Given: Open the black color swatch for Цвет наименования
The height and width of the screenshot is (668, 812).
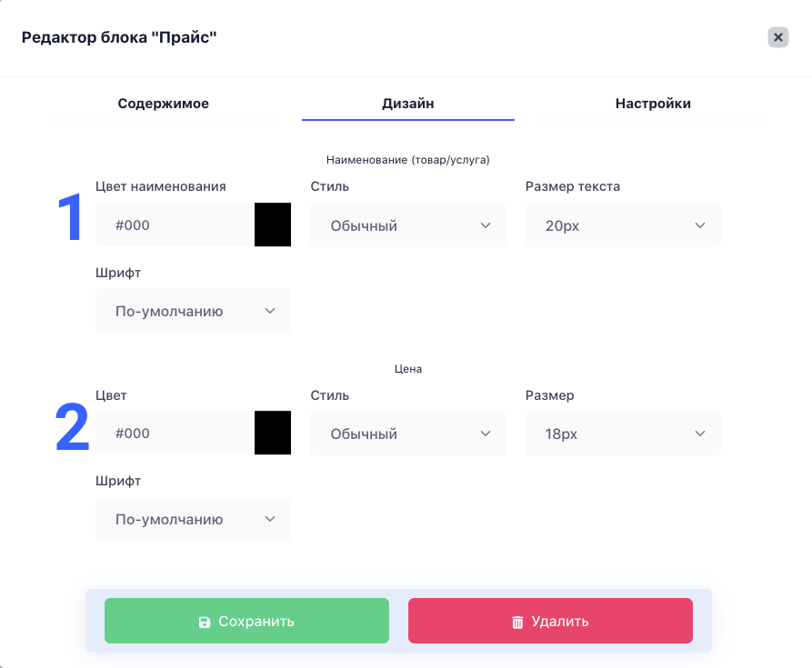Looking at the screenshot, I should (273, 224).
